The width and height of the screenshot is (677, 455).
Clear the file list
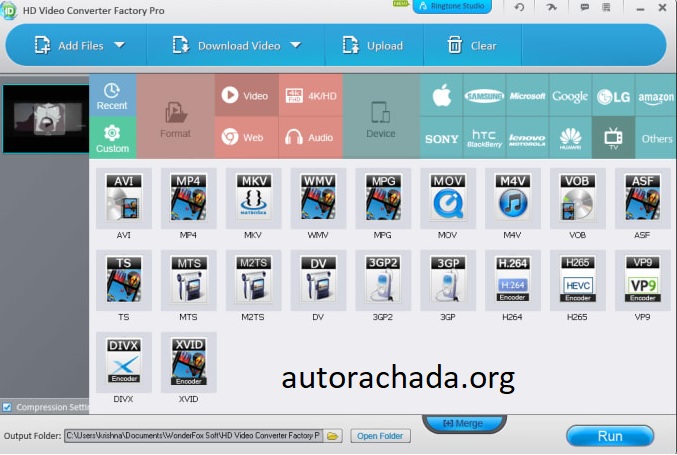coord(472,45)
